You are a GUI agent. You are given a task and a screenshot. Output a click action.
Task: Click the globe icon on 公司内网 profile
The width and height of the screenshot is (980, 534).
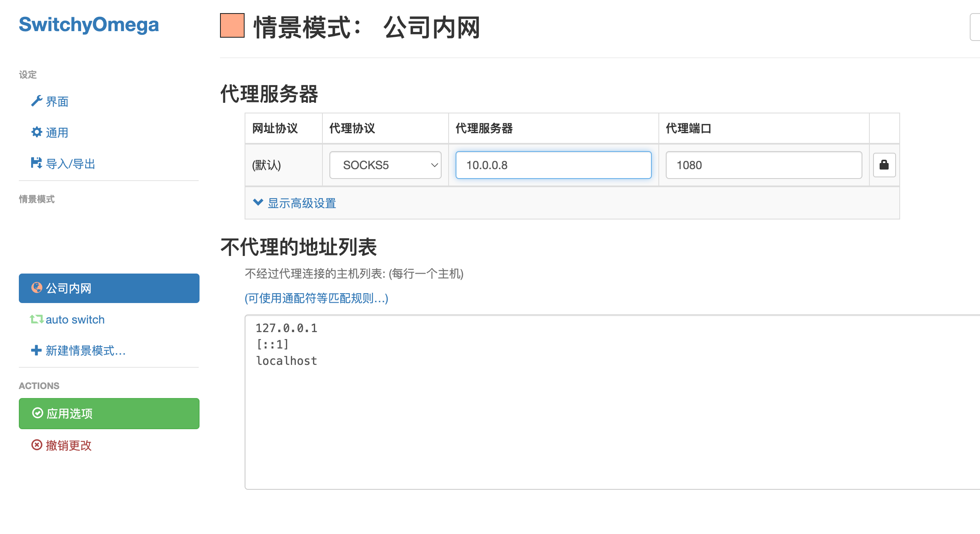click(37, 288)
